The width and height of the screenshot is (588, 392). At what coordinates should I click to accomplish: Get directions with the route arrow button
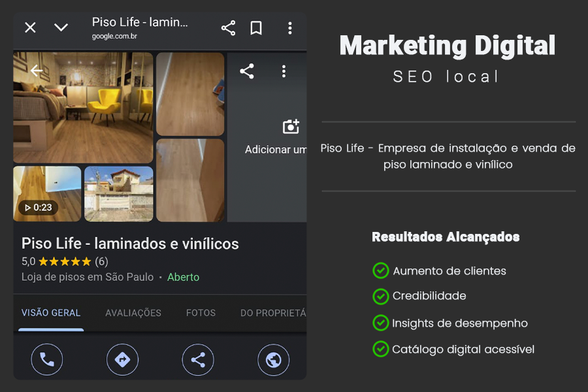(x=122, y=360)
